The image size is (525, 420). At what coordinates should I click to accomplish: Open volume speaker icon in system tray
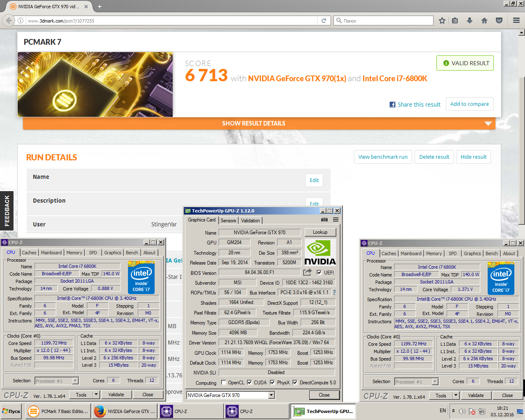coord(462,411)
